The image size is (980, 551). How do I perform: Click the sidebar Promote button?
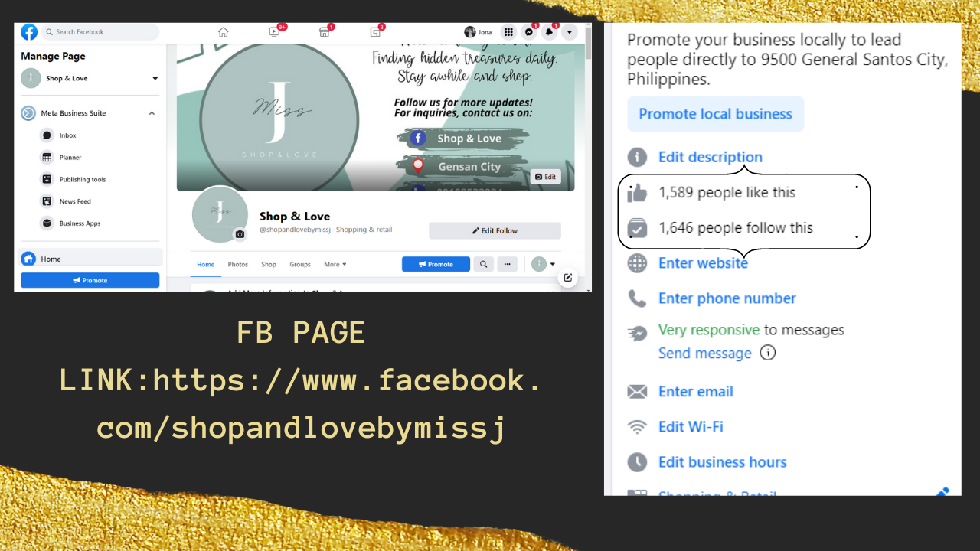pos(90,280)
